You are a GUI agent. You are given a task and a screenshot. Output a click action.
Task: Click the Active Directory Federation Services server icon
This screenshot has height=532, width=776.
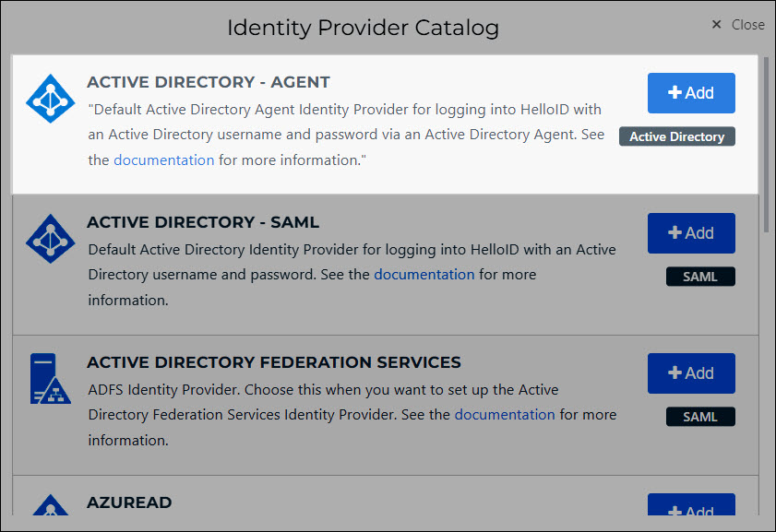pyautogui.click(x=51, y=378)
